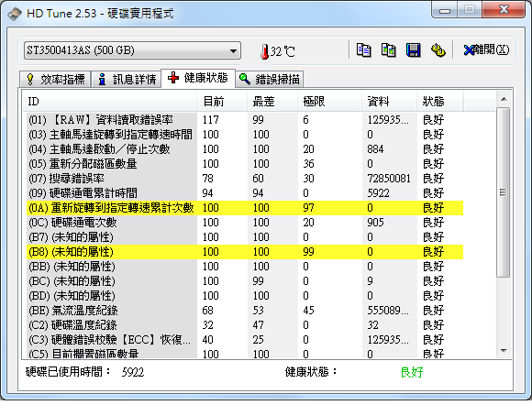Click data value 884 in row 04

click(x=375, y=149)
